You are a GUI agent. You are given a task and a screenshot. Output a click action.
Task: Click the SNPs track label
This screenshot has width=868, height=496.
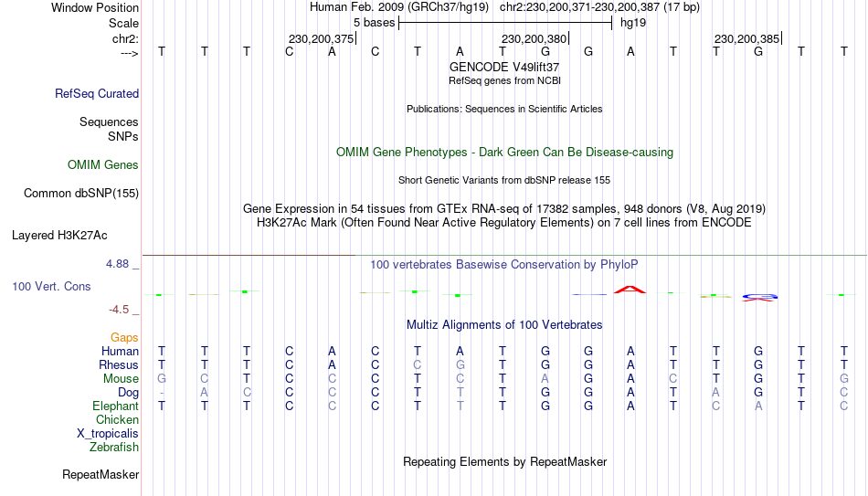(x=123, y=136)
